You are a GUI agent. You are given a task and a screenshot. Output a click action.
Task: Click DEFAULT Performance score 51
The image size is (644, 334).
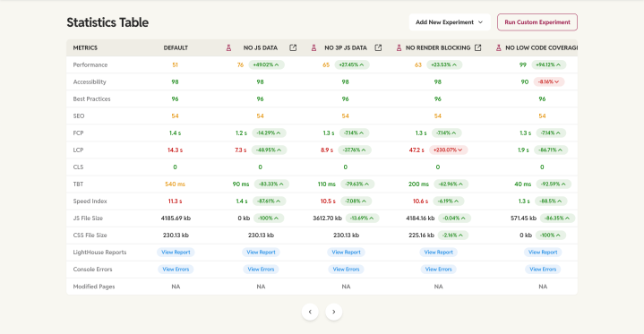(x=176, y=64)
